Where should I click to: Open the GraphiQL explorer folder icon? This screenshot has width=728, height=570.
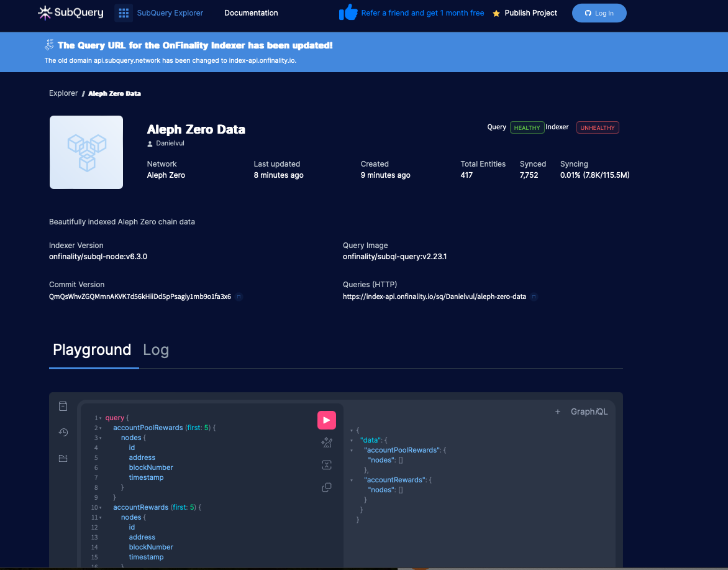click(x=63, y=458)
